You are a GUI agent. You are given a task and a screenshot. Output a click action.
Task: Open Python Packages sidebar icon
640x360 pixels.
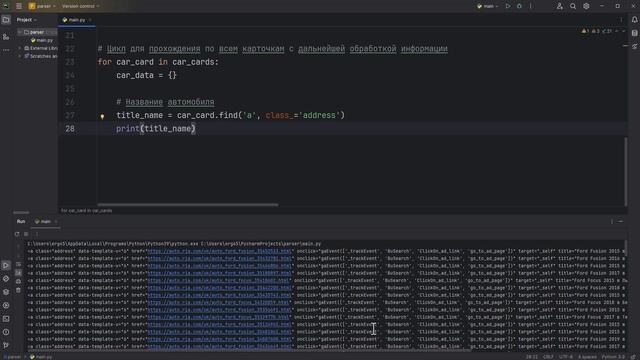tap(6, 279)
